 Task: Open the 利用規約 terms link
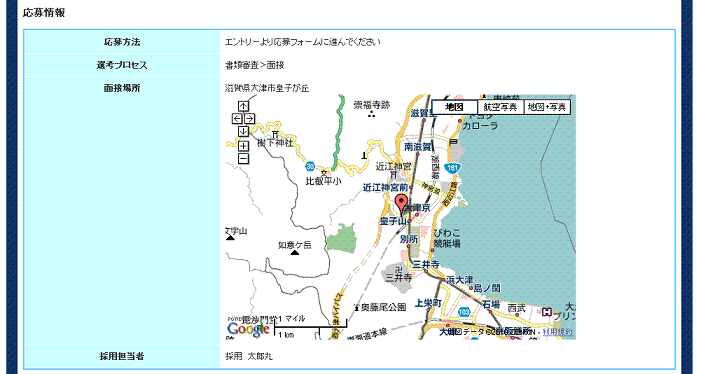(x=557, y=332)
